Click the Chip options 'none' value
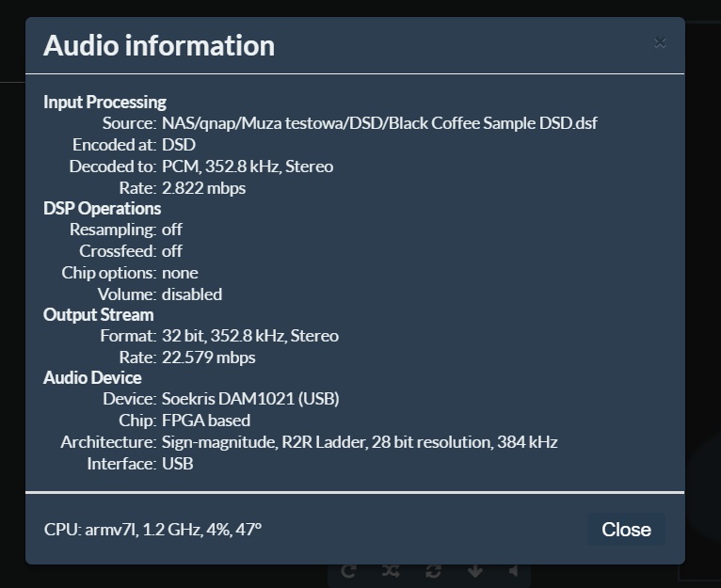 pos(180,273)
